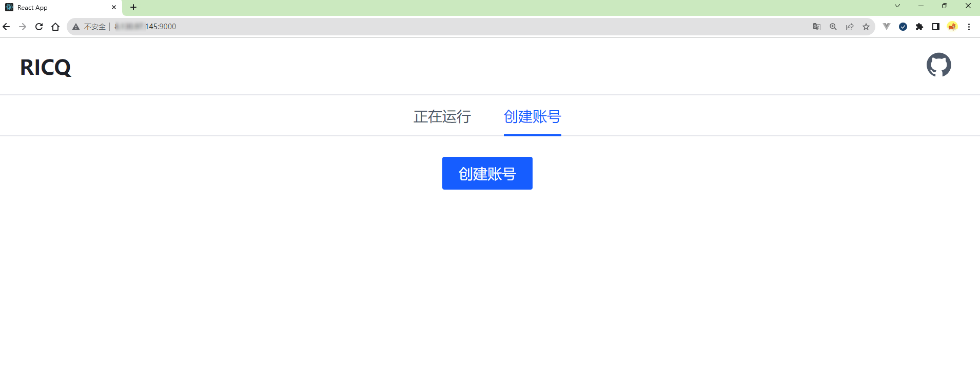Open the translate page icon
980x391 pixels.
817,27
